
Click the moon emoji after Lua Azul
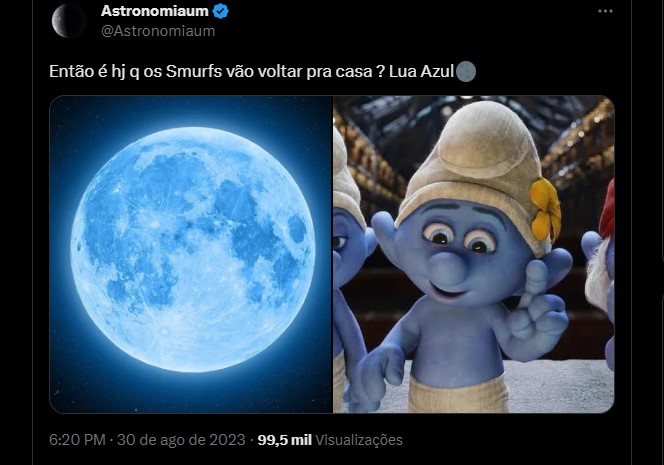tap(466, 71)
